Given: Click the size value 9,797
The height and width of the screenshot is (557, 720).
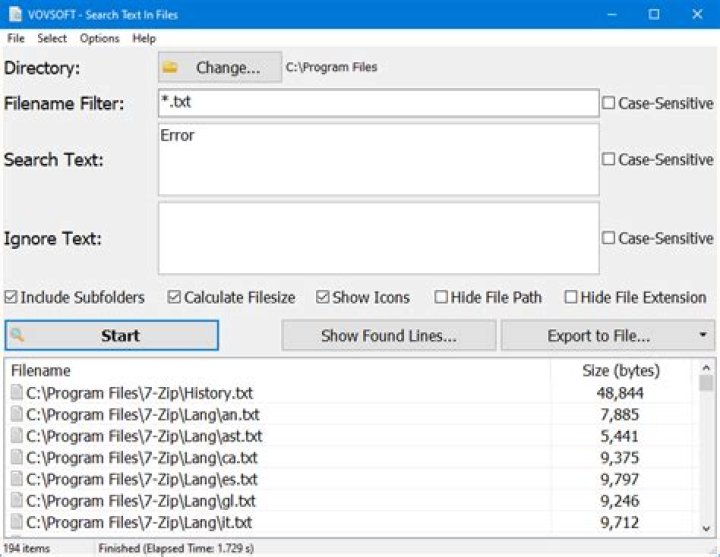Looking at the screenshot, I should (x=620, y=479).
